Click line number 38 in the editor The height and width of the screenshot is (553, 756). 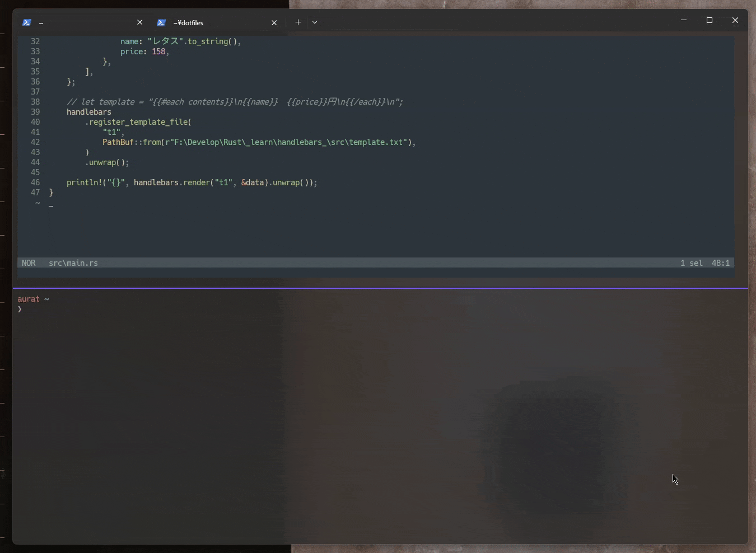point(35,102)
